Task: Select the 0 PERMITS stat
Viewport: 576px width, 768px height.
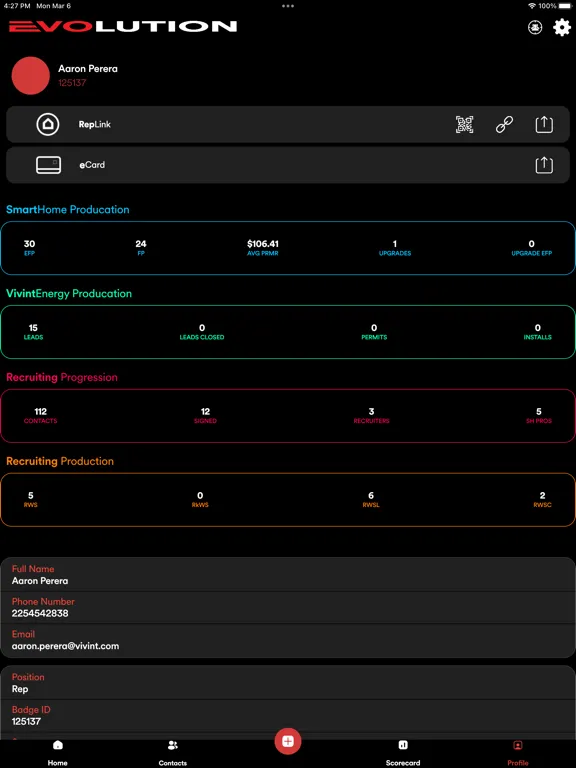Action: point(374,332)
